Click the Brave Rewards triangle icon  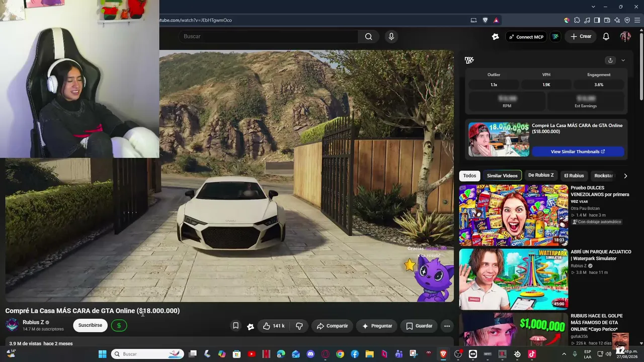[496, 20]
